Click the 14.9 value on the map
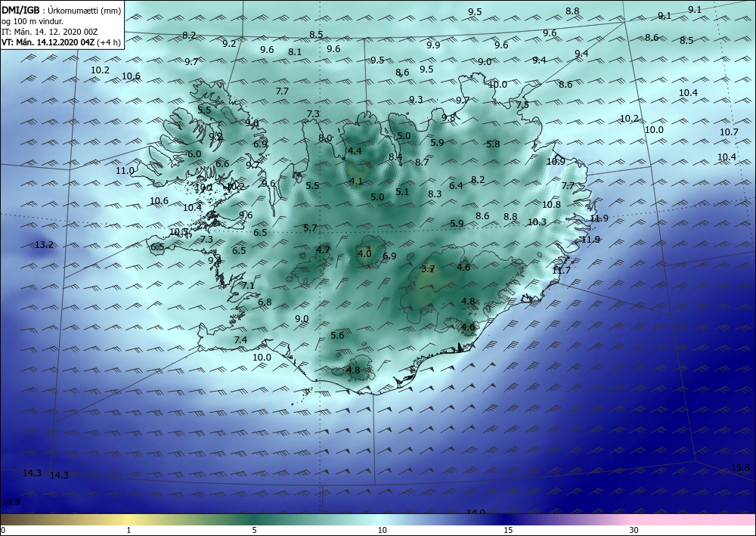Image resolution: width=756 pixels, height=536 pixels. click(x=11, y=502)
